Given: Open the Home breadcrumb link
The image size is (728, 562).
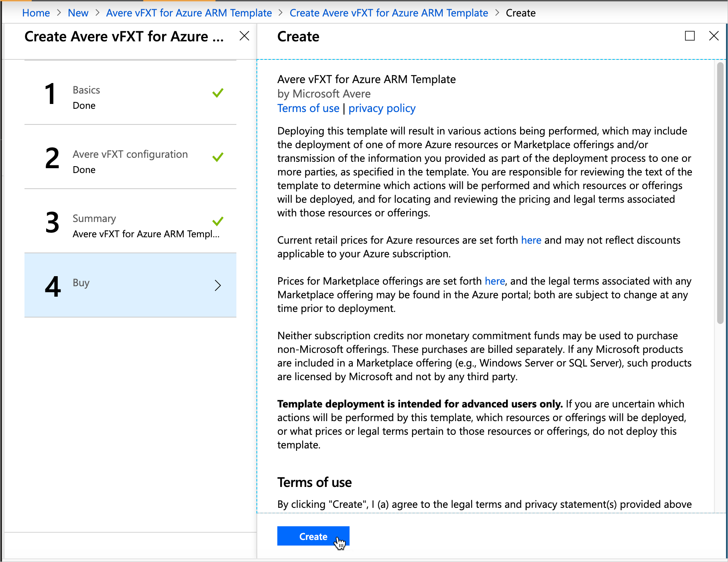Looking at the screenshot, I should pos(36,12).
